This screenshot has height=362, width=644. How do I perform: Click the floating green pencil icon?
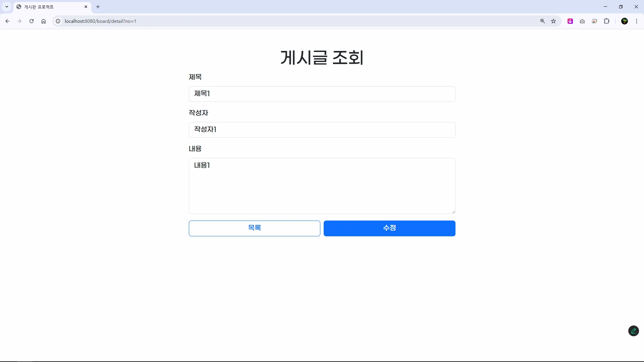coord(633,331)
